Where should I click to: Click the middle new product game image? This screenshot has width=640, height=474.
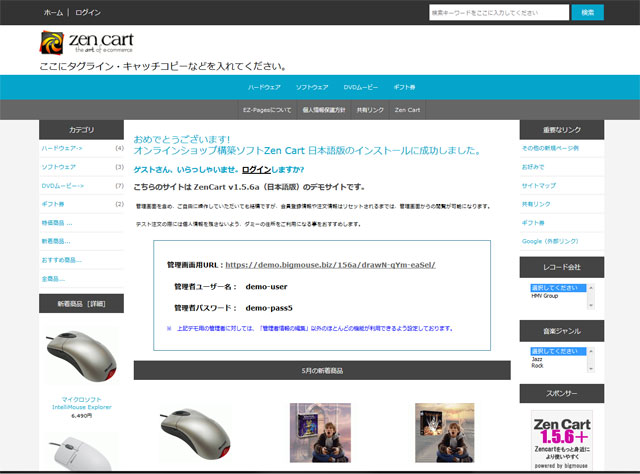pos(320,433)
